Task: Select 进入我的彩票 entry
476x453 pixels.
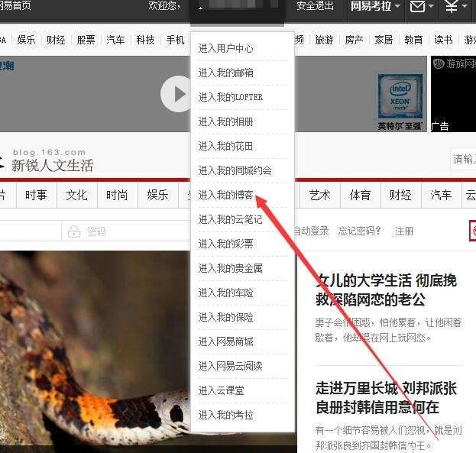Action: 225,244
